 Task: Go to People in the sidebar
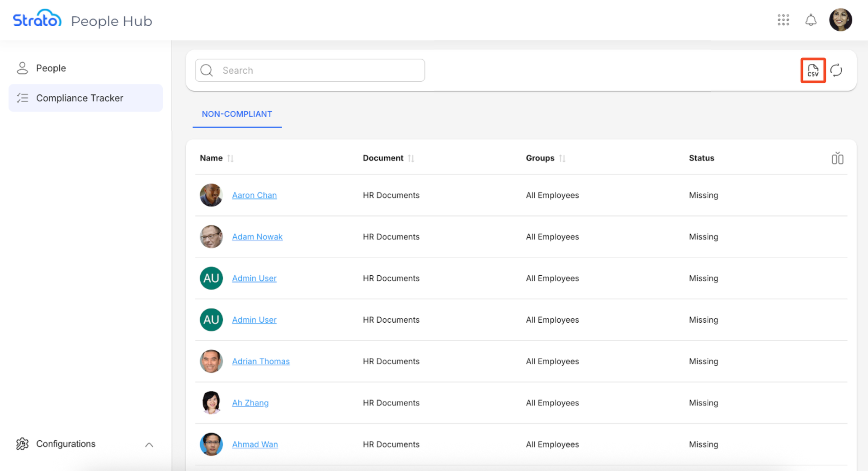pos(51,68)
